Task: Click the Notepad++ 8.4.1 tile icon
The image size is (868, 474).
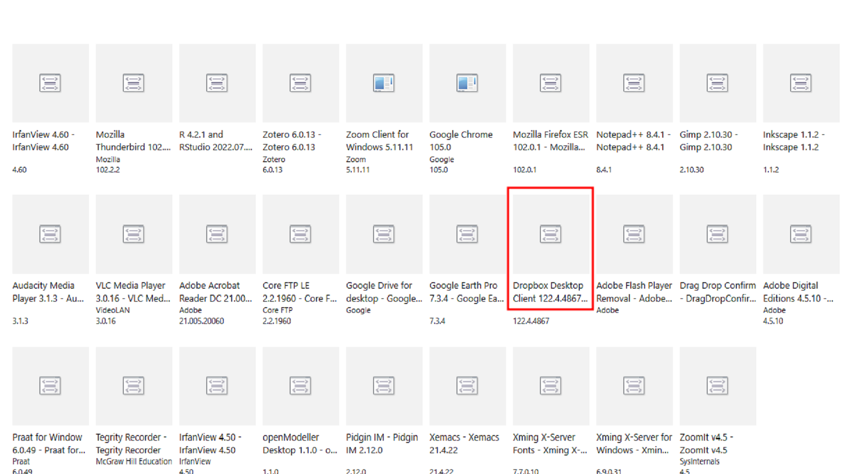Action: (x=634, y=83)
